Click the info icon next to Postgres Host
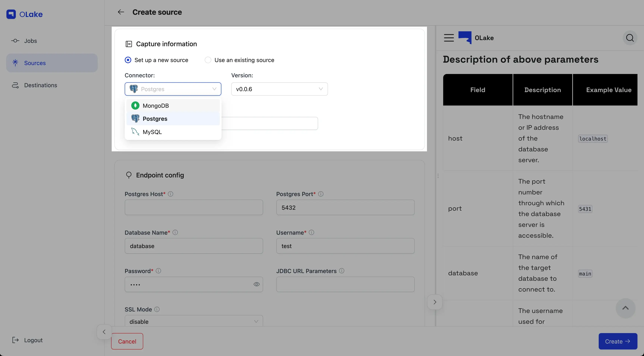The image size is (644, 356). tap(170, 194)
